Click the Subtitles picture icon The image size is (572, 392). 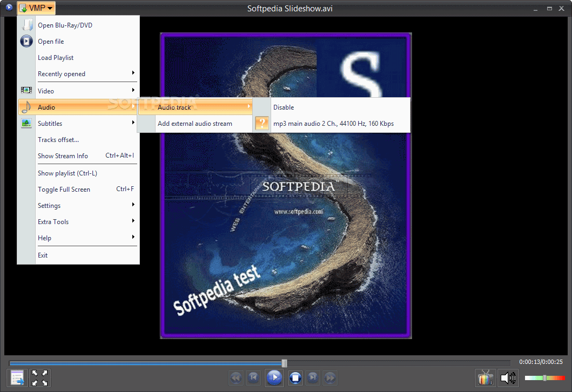coord(26,123)
